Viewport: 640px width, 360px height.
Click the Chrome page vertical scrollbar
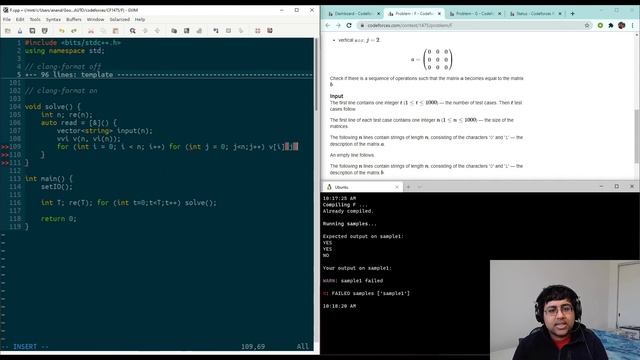(637, 137)
